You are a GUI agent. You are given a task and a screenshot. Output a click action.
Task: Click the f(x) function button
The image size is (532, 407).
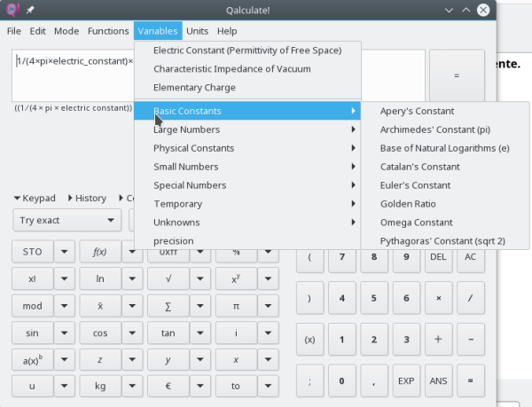tap(100, 251)
